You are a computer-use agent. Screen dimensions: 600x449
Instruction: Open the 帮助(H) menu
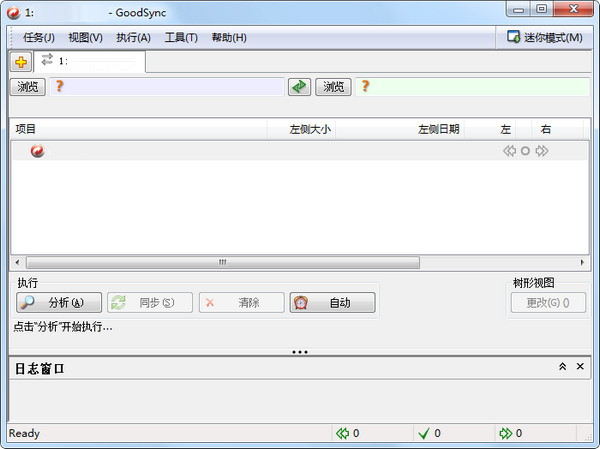tap(229, 38)
